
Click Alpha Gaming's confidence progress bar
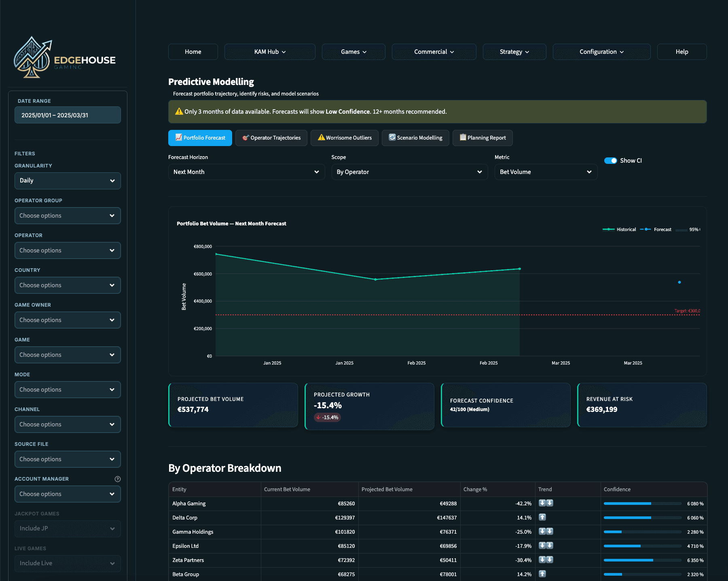[642, 504]
